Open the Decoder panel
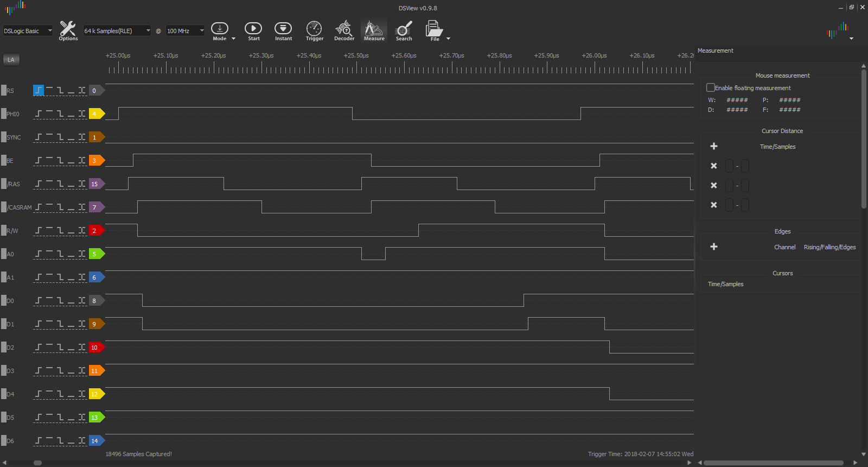 tap(344, 30)
